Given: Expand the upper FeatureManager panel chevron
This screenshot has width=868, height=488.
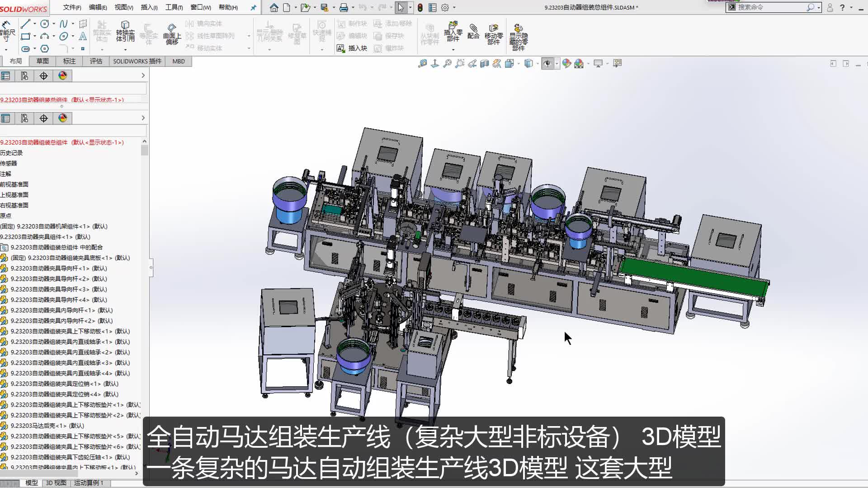Looking at the screenshot, I should (x=143, y=76).
